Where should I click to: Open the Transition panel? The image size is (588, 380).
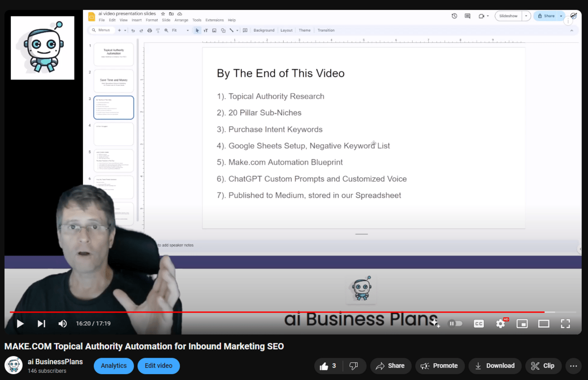[x=326, y=30]
